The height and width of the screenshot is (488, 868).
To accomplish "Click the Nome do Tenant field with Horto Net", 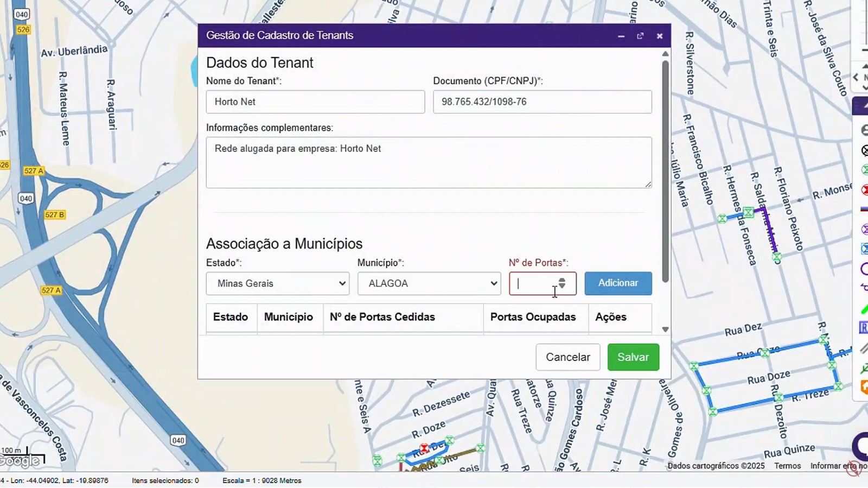I will point(315,102).
